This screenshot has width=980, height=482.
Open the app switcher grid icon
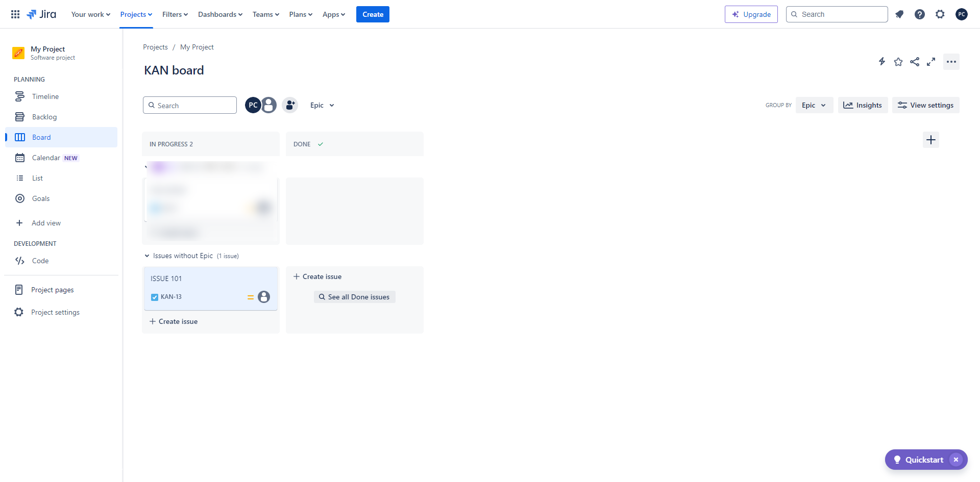15,14
